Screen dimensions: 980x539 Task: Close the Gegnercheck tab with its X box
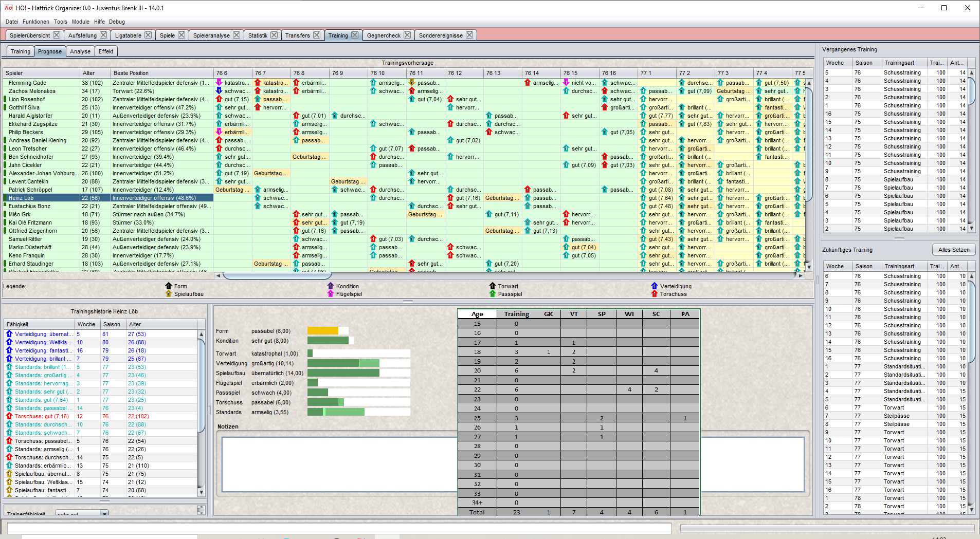coord(408,35)
